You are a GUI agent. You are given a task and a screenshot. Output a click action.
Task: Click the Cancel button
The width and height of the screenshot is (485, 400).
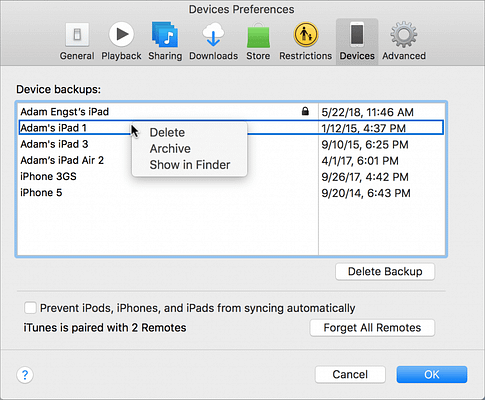click(350, 375)
